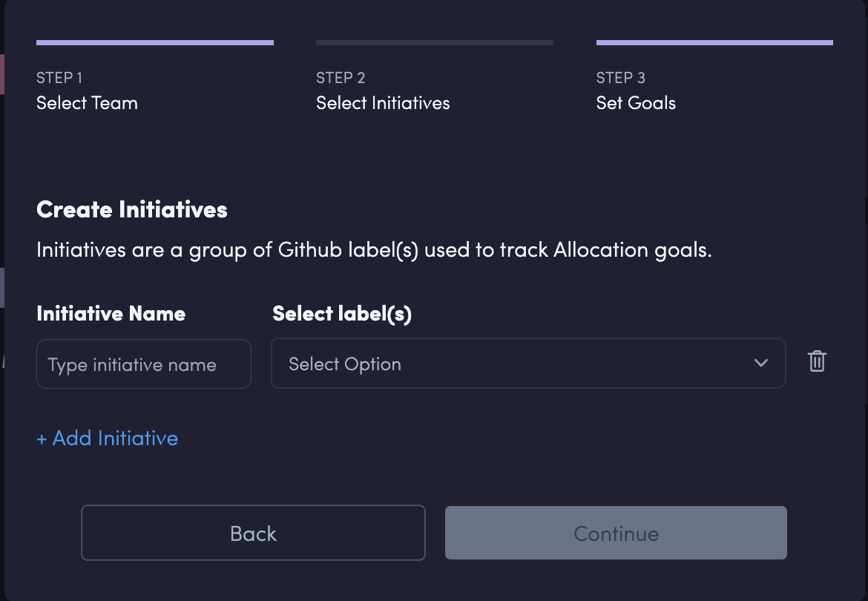Click the dim progress bar above Step 2
The height and width of the screenshot is (601, 868).
point(435,43)
